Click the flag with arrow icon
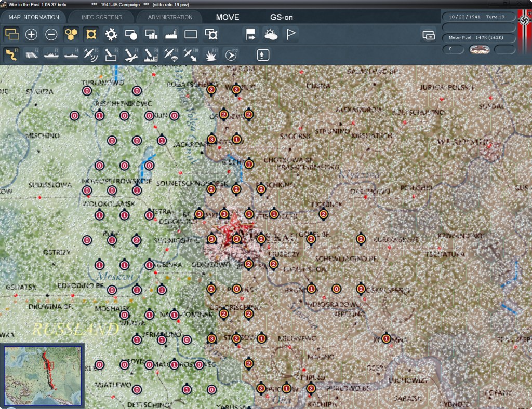 click(x=250, y=34)
